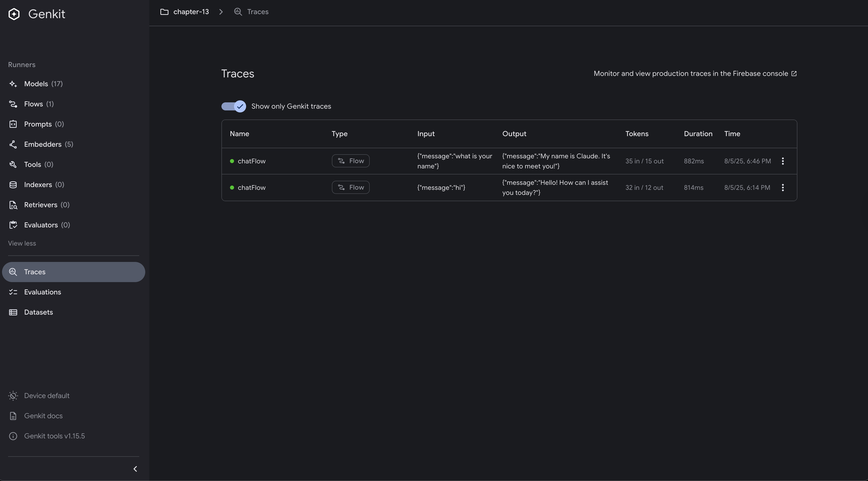Click the Indexers database icon
This screenshot has width=868, height=481.
[x=13, y=185]
